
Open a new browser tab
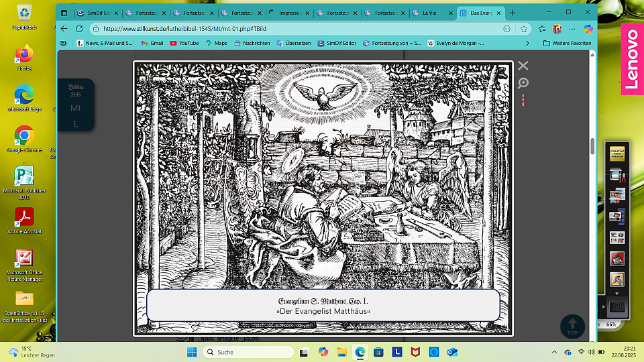(x=512, y=13)
